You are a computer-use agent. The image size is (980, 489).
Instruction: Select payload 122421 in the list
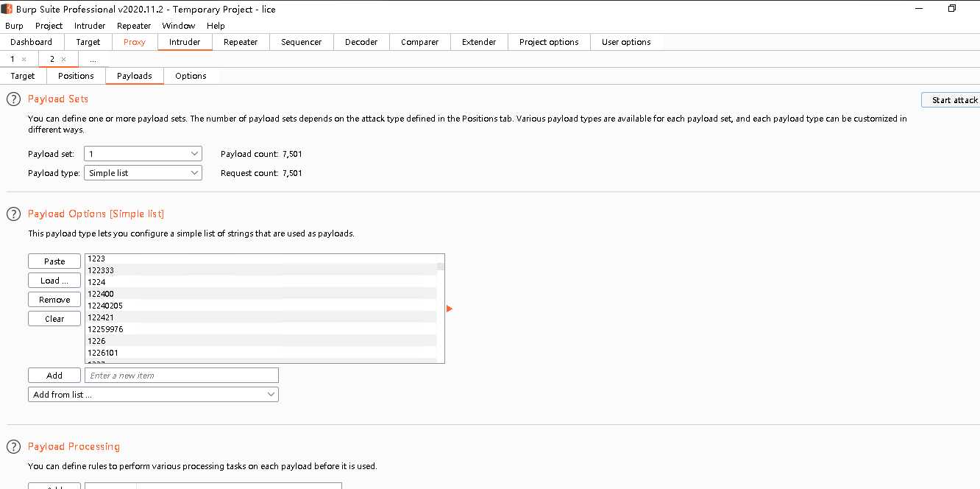point(261,317)
